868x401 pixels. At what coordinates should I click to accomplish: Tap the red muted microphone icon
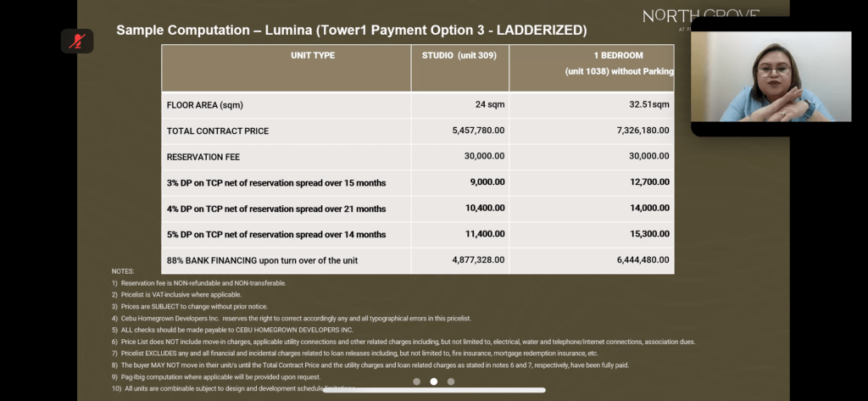click(x=77, y=41)
